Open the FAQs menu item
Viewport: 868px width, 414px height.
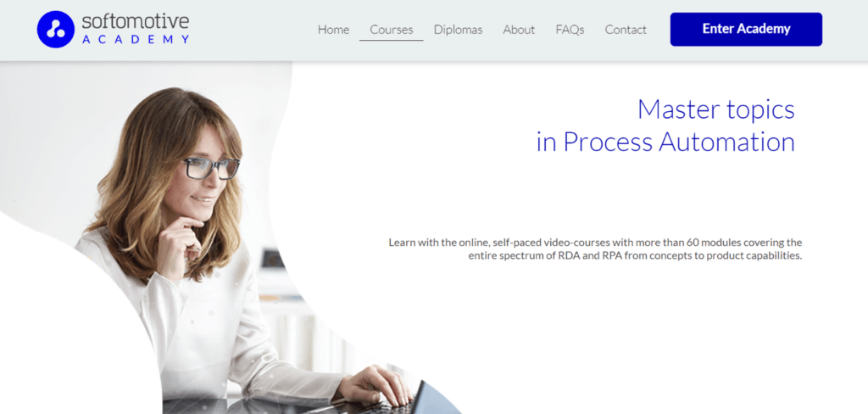[x=570, y=30]
